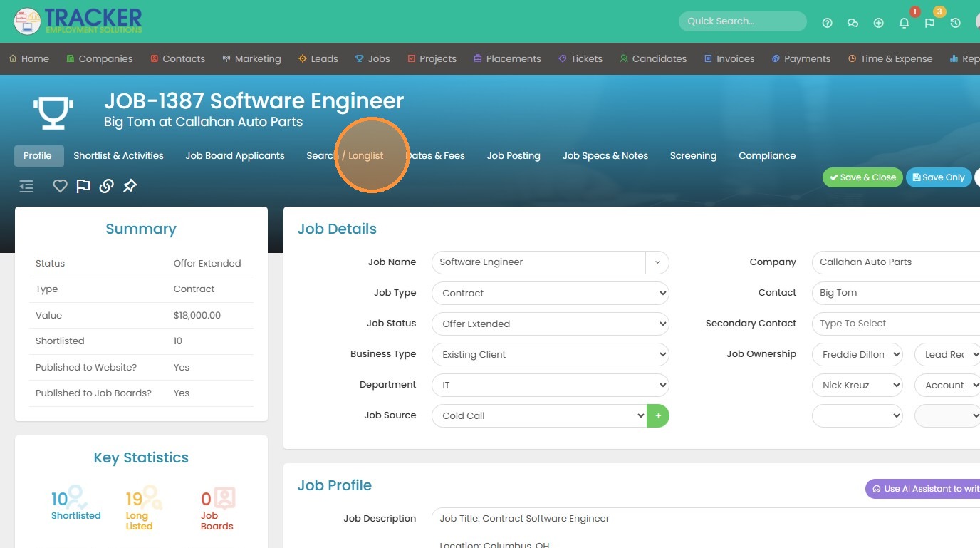The image size is (980, 548).
Task: Open the empty third job ownership dropdown
Action: coord(857,415)
